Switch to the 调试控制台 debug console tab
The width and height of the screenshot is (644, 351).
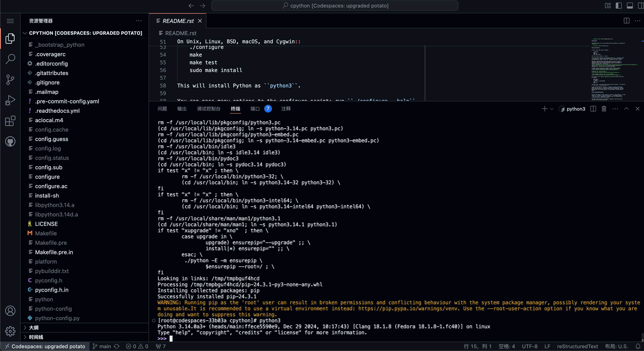(209, 109)
